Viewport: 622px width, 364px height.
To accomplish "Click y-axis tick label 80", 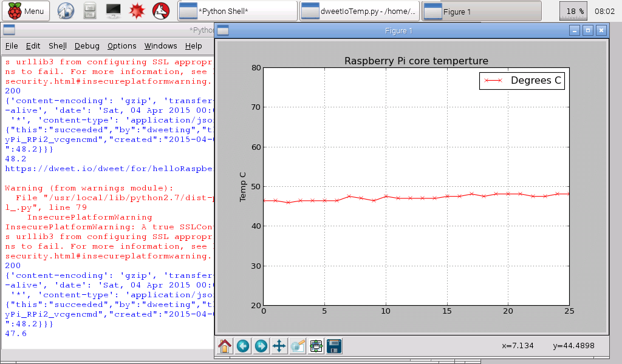I will [x=256, y=68].
